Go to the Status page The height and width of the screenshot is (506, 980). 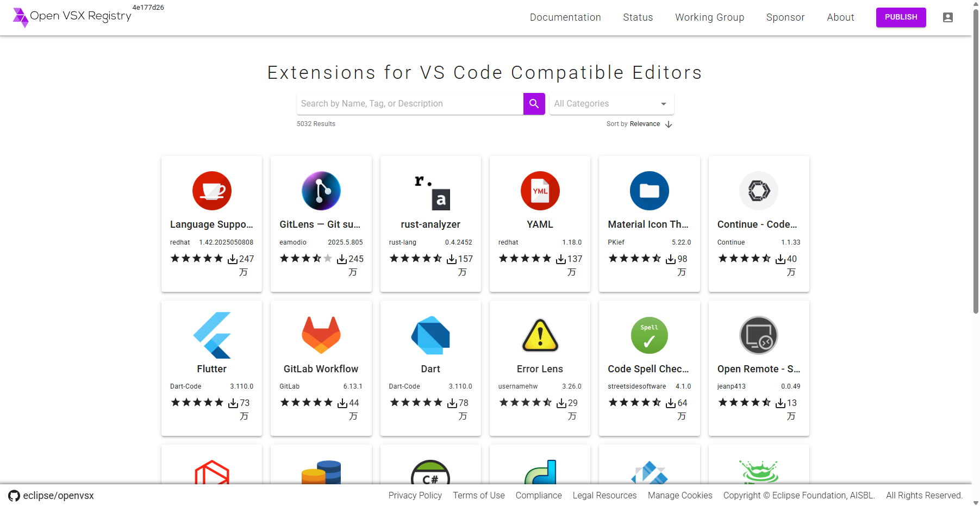(638, 17)
